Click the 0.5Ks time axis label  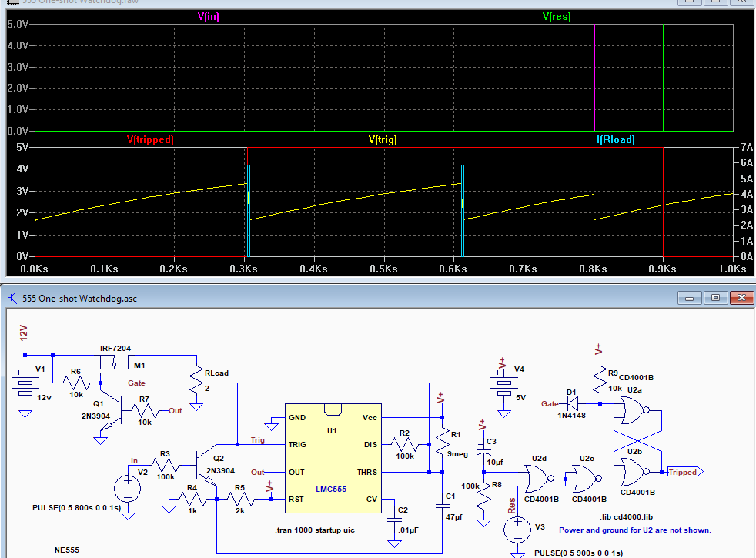tap(384, 269)
